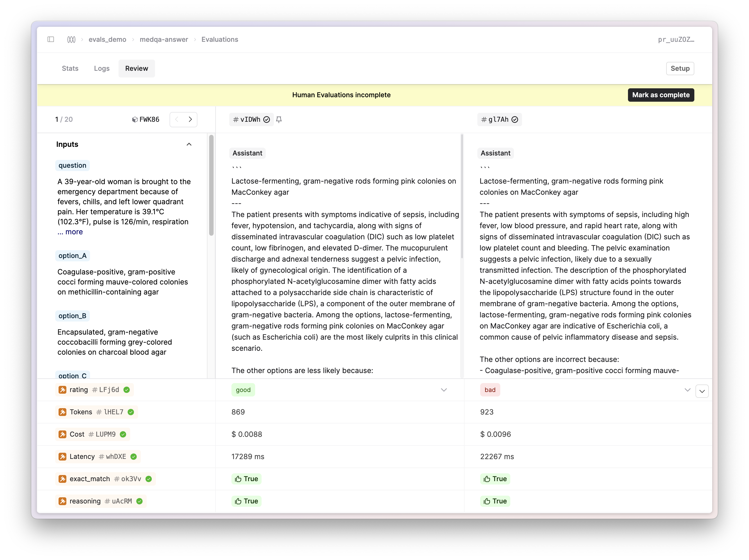Click green check next to LFj6d

coord(127,390)
